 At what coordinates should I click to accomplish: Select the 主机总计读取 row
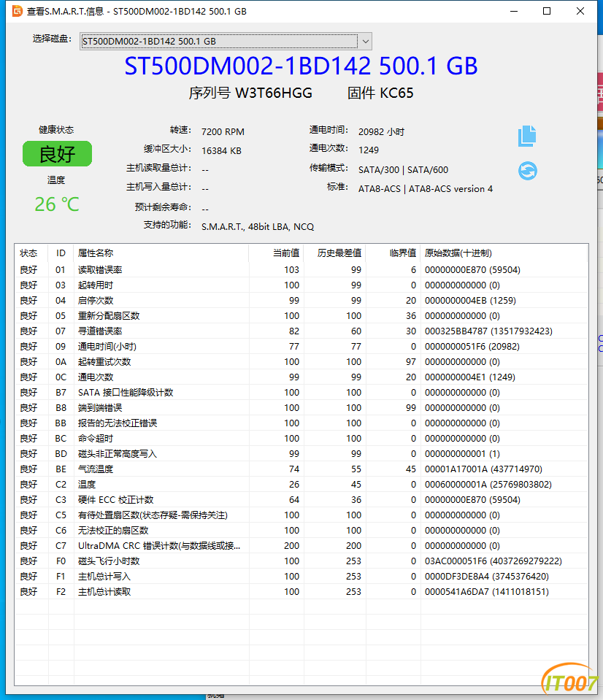(x=301, y=591)
